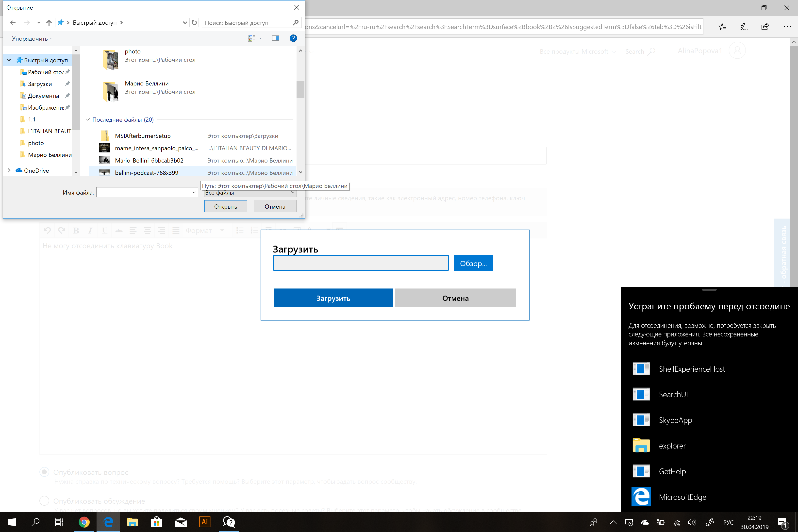Collapse 'Последние файлы (20)' group

point(87,119)
